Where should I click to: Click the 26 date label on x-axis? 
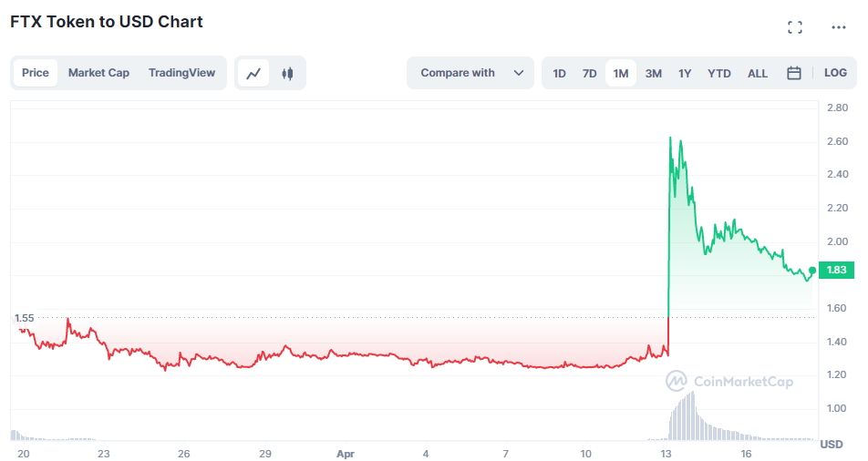tap(184, 454)
